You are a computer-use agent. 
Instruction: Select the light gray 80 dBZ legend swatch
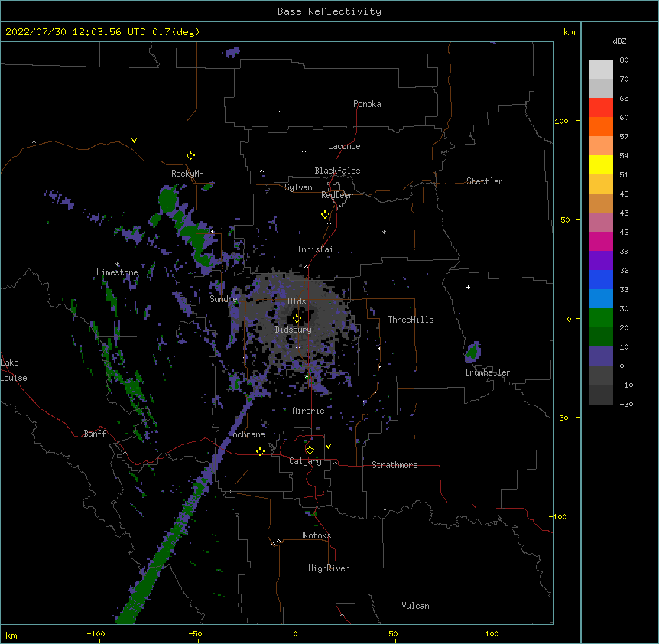click(601, 70)
